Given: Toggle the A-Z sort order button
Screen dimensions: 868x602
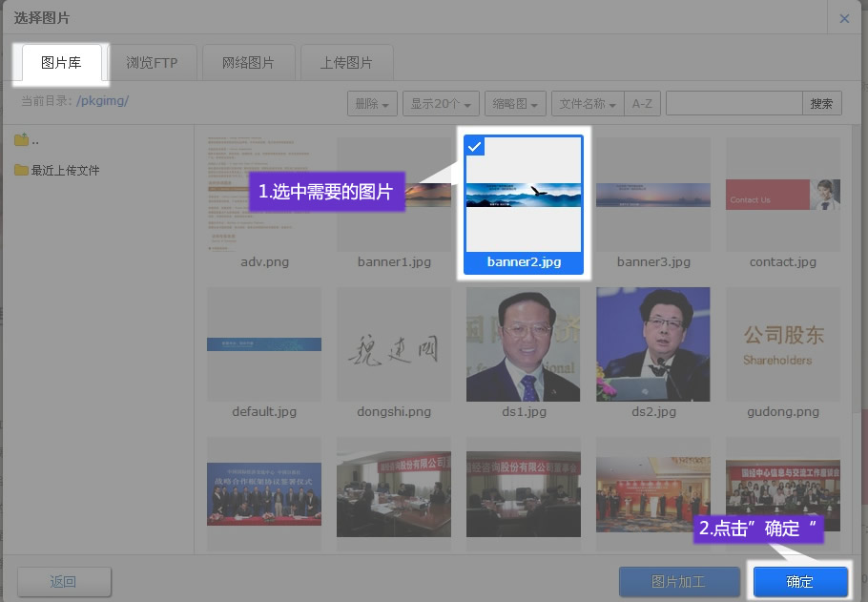Looking at the screenshot, I should click(642, 104).
